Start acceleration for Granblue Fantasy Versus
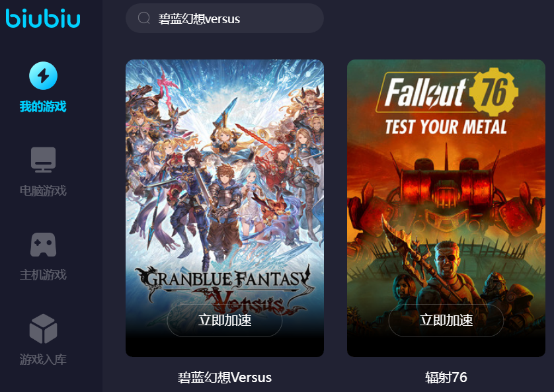 pyautogui.click(x=225, y=321)
